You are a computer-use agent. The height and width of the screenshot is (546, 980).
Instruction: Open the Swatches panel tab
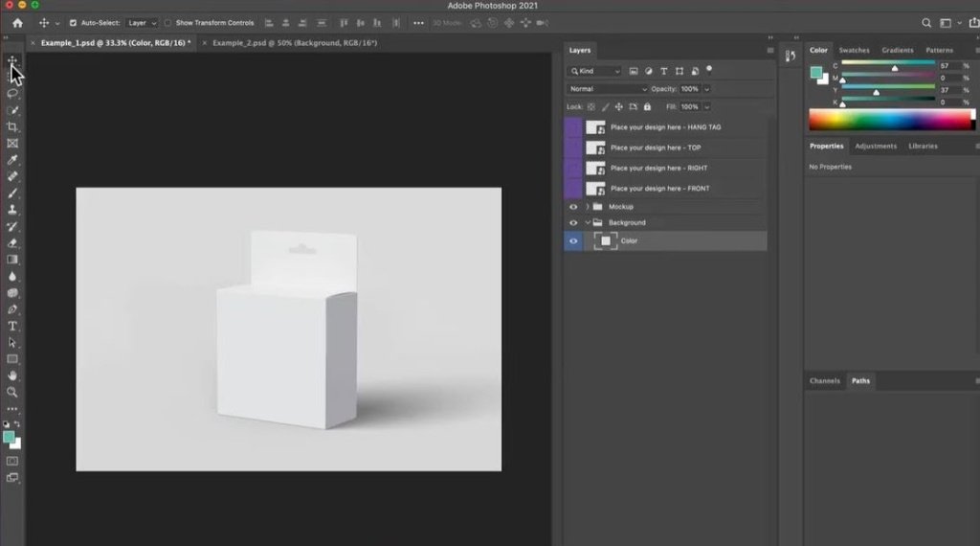[854, 50]
